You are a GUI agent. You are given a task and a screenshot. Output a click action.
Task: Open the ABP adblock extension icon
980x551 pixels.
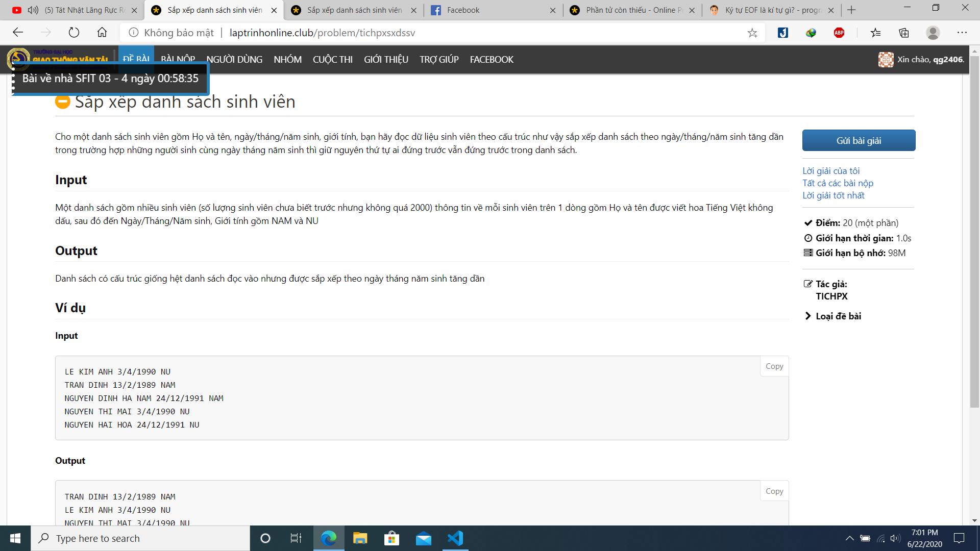[x=839, y=33]
